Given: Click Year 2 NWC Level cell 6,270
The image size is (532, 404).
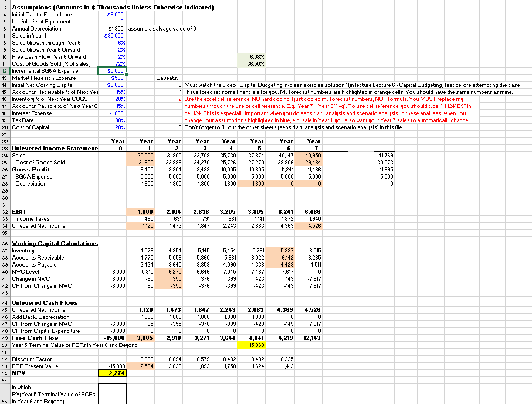Looking at the screenshot, I should pyautogui.click(x=168, y=272).
